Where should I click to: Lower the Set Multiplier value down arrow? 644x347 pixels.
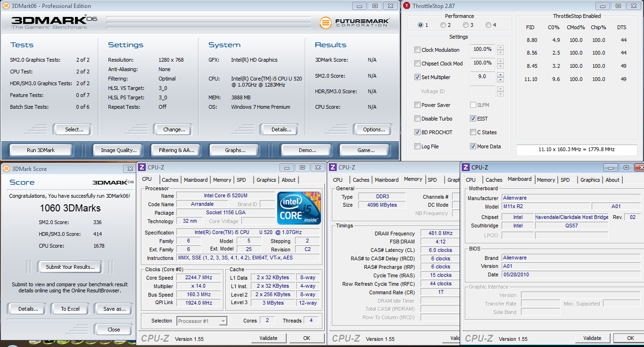click(500, 80)
